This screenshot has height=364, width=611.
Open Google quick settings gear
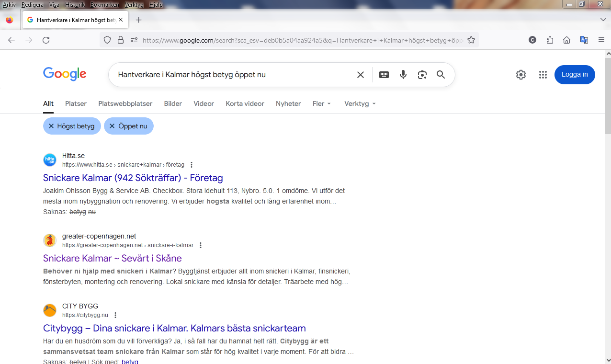(x=521, y=75)
